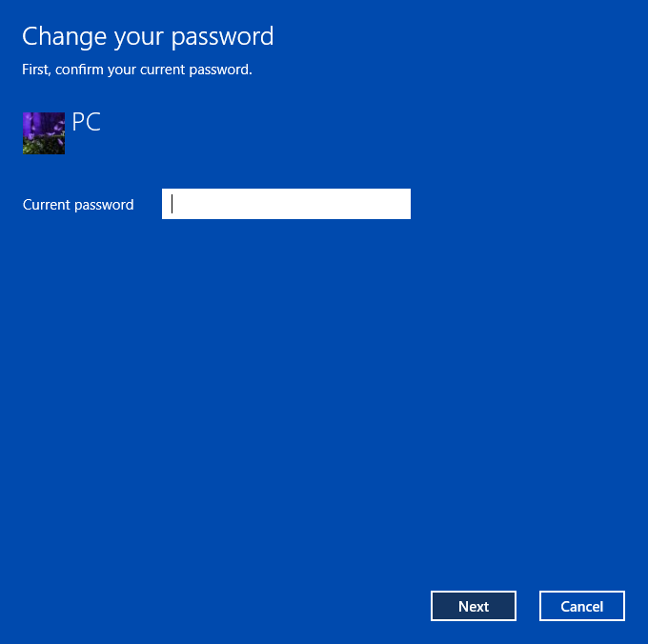Click the account picture icon
This screenshot has height=644, width=648.
[x=44, y=133]
